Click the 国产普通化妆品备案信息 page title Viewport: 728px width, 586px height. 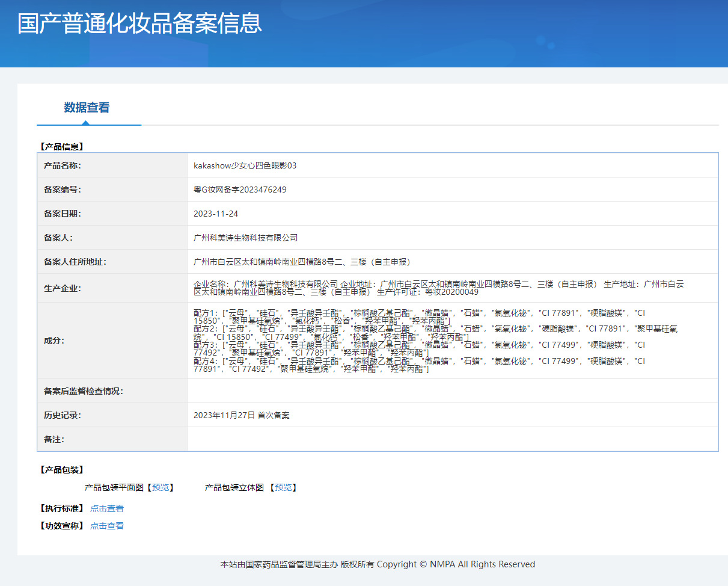pos(139,23)
